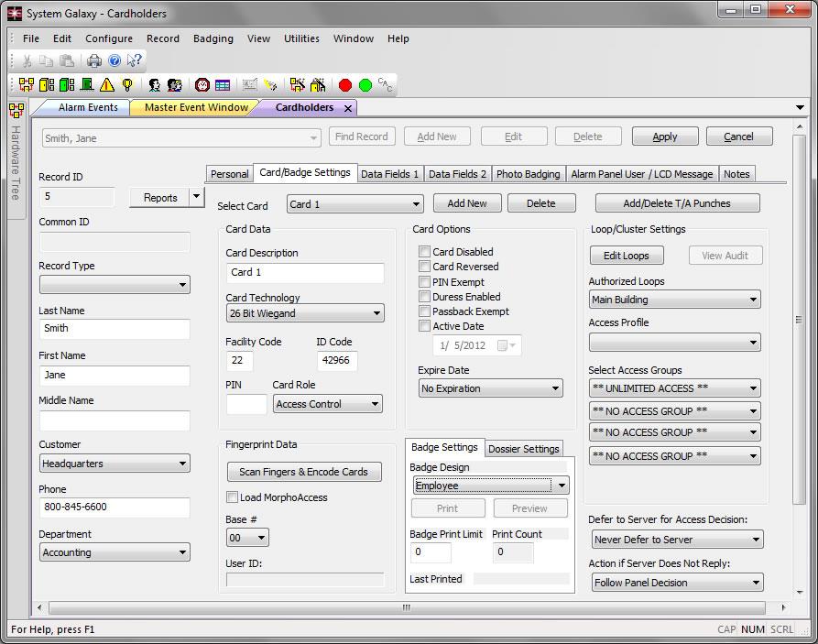Click the Apply button
Image resolution: width=818 pixels, height=644 pixels.
pyautogui.click(x=664, y=136)
